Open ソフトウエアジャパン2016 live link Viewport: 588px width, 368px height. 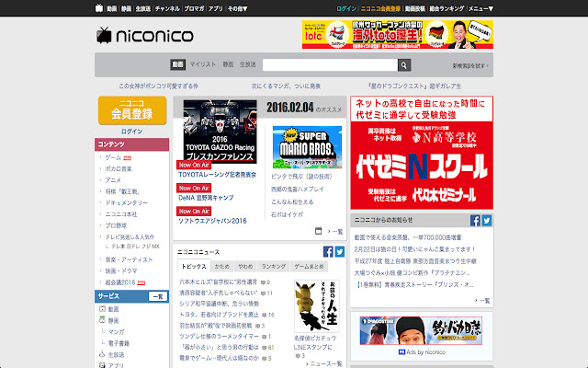tap(212, 221)
